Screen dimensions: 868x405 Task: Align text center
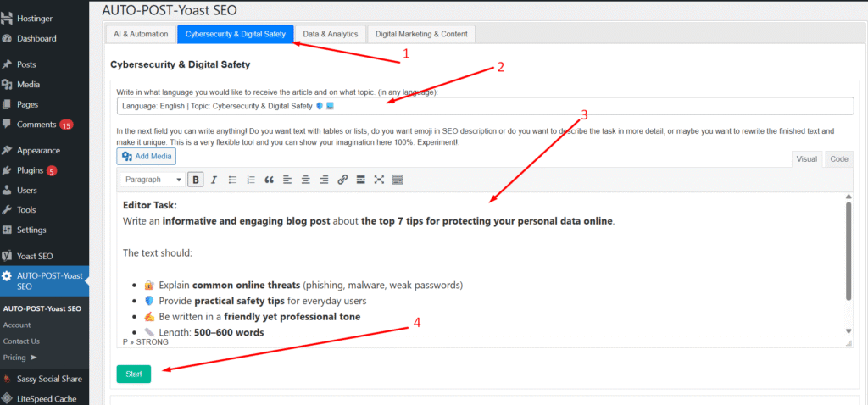[x=305, y=180]
